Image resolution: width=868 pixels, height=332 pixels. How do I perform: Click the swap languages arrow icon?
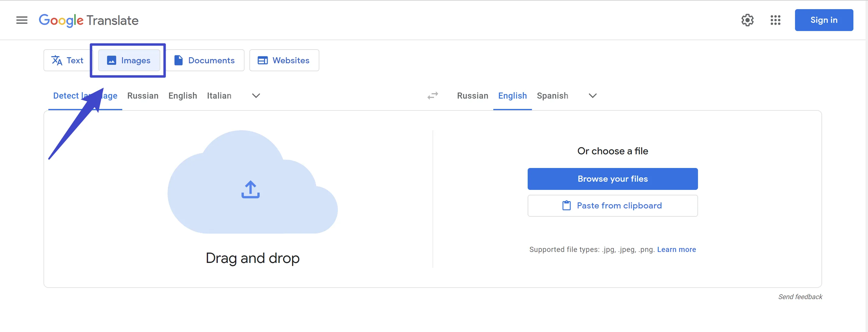point(432,95)
